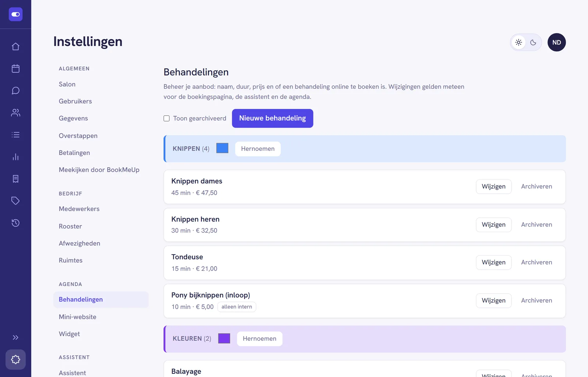588x377 pixels.
Task: Open the receipt icon in sidebar
Action: pyautogui.click(x=15, y=179)
